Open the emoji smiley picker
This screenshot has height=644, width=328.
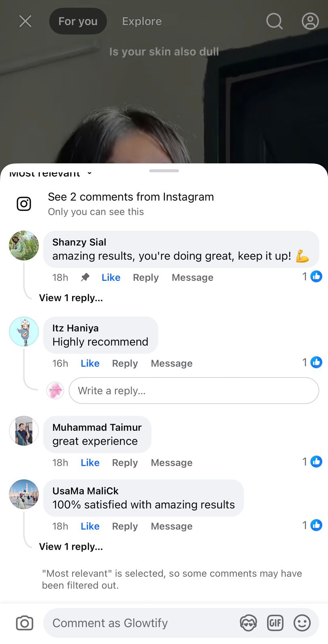(302, 623)
